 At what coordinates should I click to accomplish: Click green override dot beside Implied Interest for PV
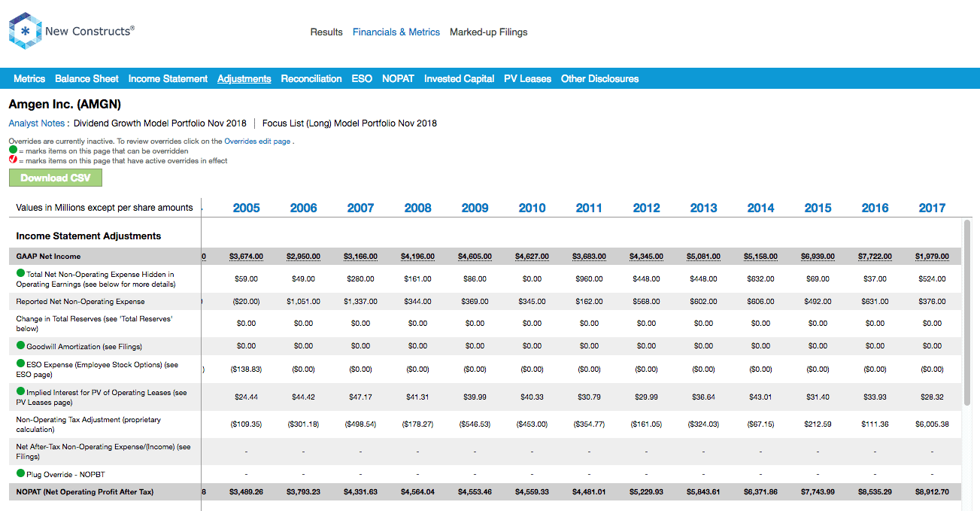click(20, 391)
